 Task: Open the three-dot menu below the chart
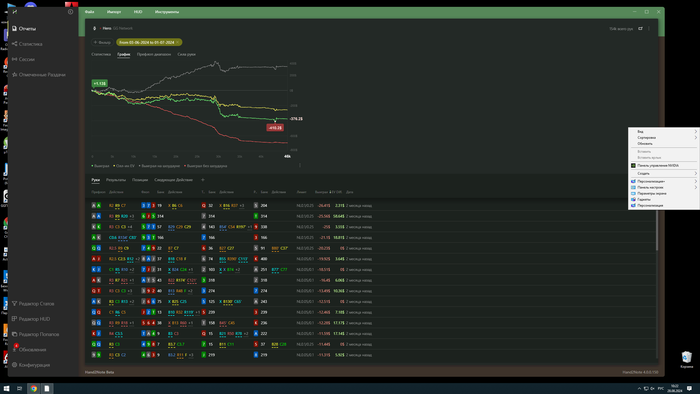click(300, 166)
